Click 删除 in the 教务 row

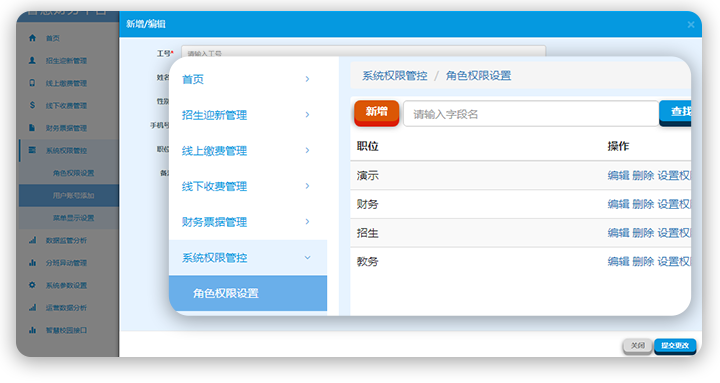click(643, 262)
